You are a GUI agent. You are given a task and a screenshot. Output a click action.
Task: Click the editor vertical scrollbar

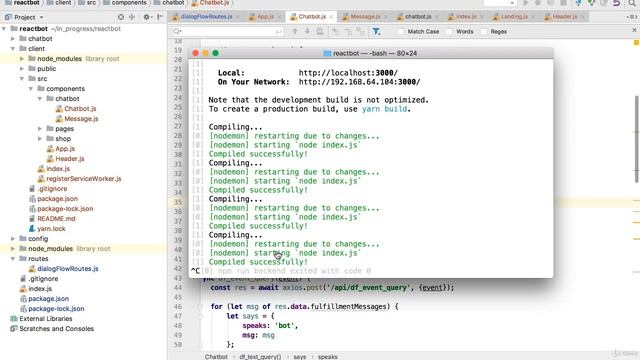coord(637,139)
